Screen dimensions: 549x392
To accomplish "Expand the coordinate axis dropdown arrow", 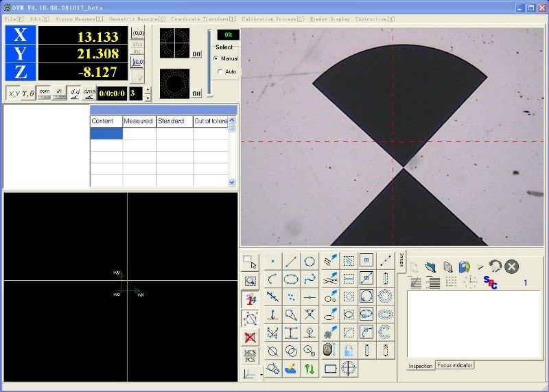I will [261, 376].
